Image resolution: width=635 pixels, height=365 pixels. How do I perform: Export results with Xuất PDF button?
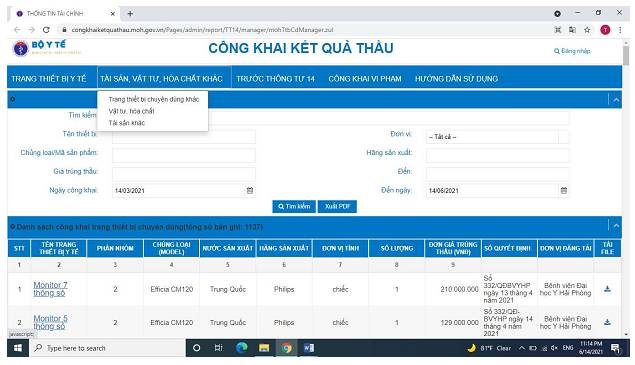[x=337, y=207]
